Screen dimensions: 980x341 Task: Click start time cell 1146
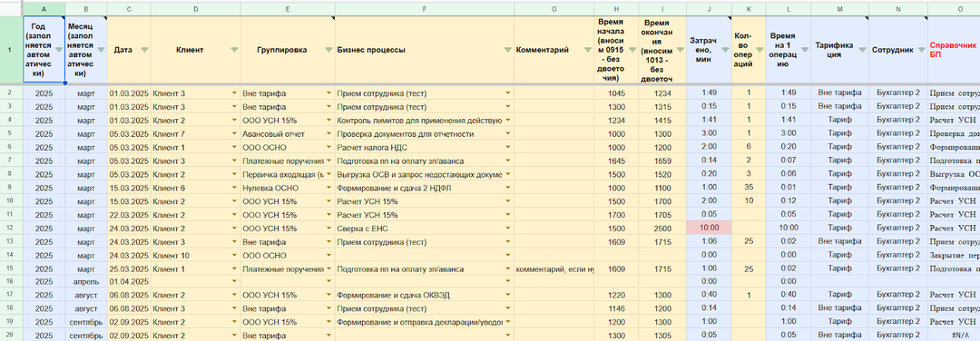coord(615,308)
